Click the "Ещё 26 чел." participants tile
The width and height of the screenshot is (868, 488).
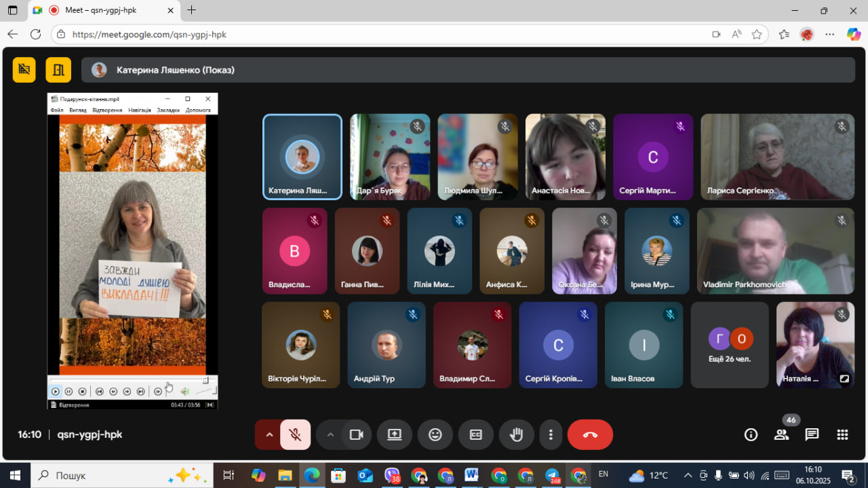(x=729, y=345)
